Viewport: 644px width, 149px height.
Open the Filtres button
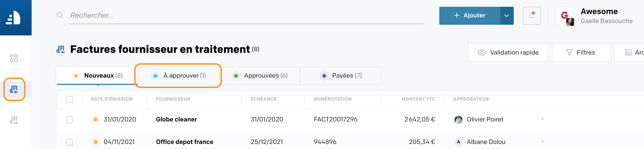(x=581, y=52)
